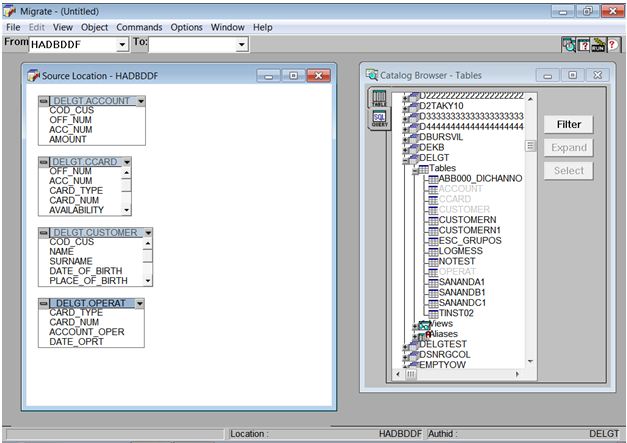Click the Views folder icon in tree
This screenshot has width=627, height=443.
[x=424, y=325]
